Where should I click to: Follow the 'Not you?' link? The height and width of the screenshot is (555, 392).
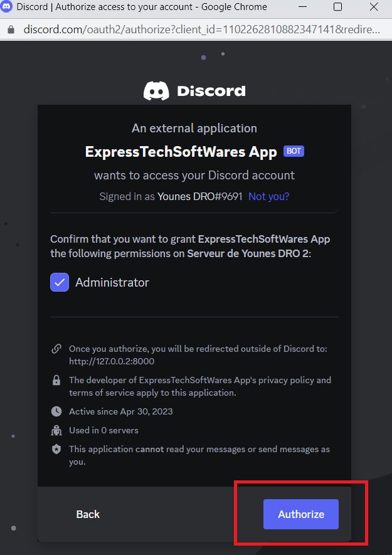[x=269, y=196]
